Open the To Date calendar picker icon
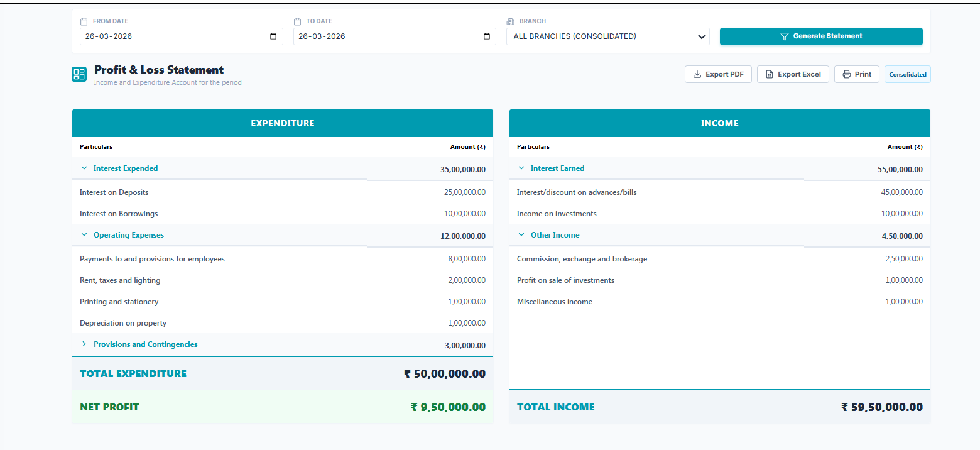980x450 pixels. (x=486, y=36)
